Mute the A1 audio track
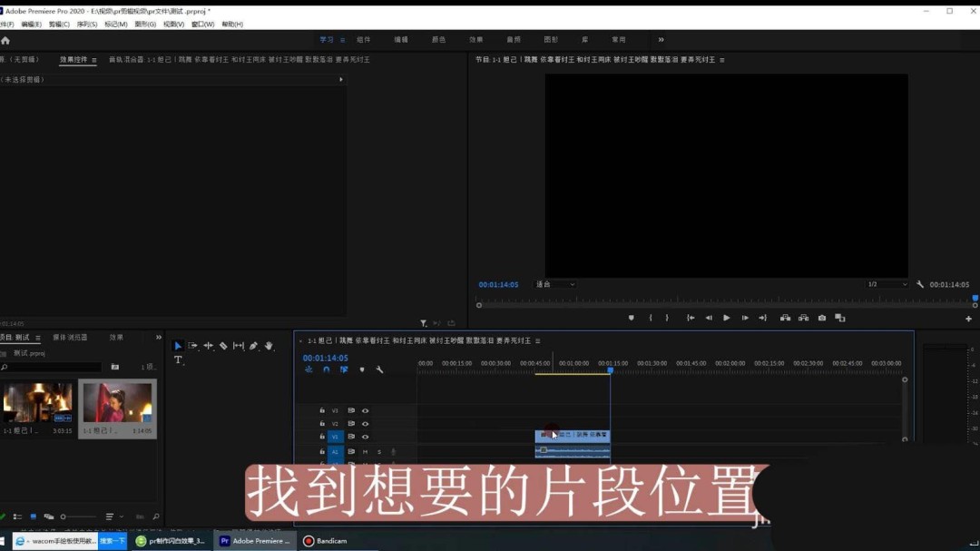Image resolution: width=980 pixels, height=551 pixels. pyautogui.click(x=366, y=452)
